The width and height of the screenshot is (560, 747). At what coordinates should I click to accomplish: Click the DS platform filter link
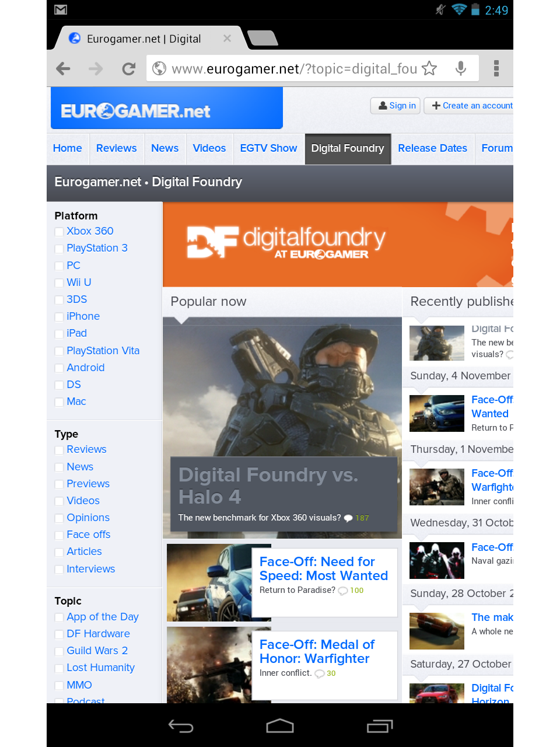coord(74,385)
